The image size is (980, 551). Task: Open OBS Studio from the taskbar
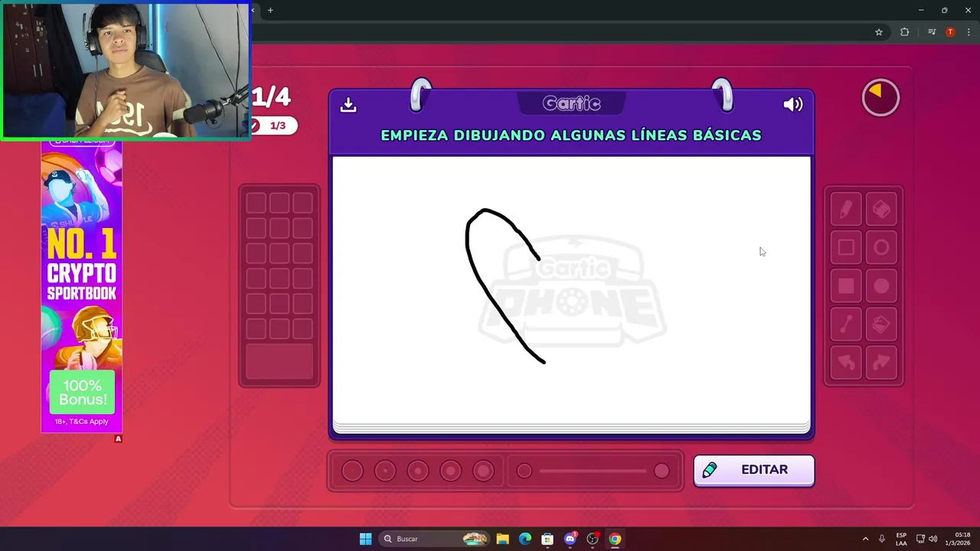click(x=593, y=539)
